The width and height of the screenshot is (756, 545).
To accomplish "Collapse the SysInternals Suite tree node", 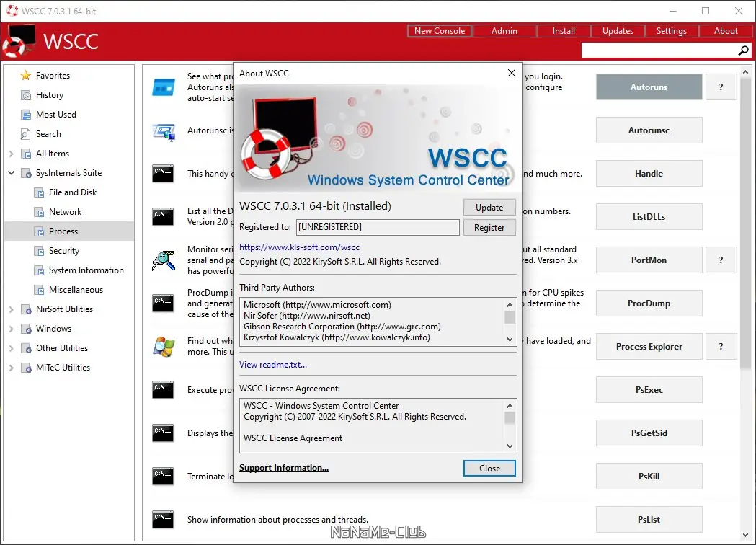I will [11, 173].
